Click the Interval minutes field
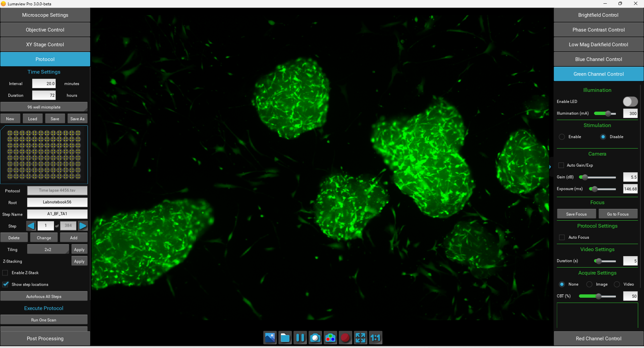644x348 pixels. (x=44, y=83)
